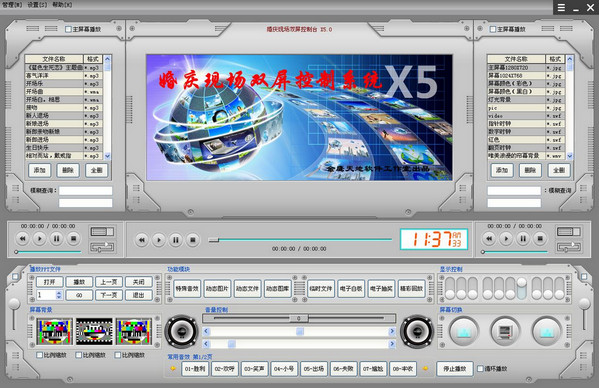Click the loop mode icon in right player
599x388 pixels.
(569, 247)
